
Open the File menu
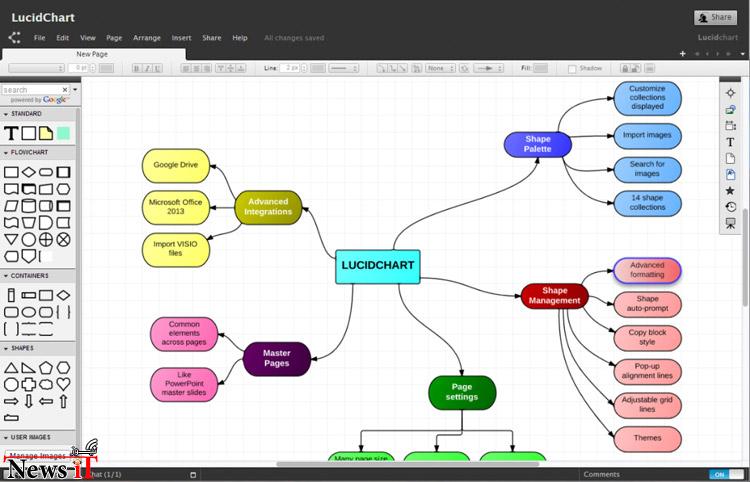pos(39,38)
